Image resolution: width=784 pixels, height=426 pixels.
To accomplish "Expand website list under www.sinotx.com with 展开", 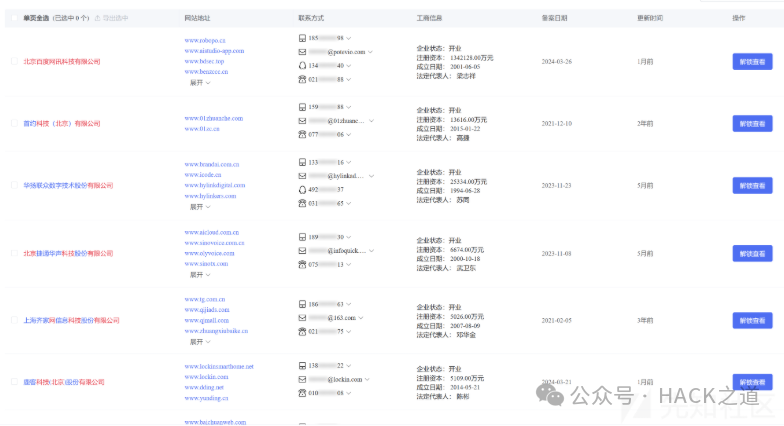I will pyautogui.click(x=200, y=274).
